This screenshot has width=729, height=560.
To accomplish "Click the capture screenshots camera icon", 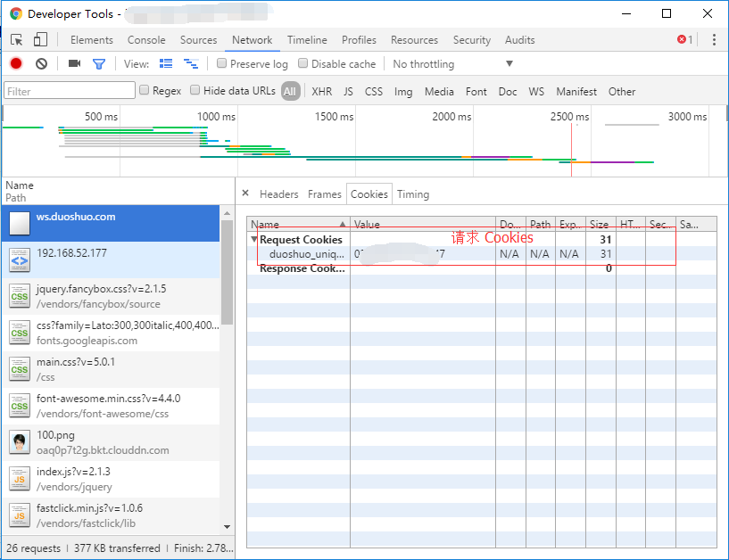I will coord(74,63).
